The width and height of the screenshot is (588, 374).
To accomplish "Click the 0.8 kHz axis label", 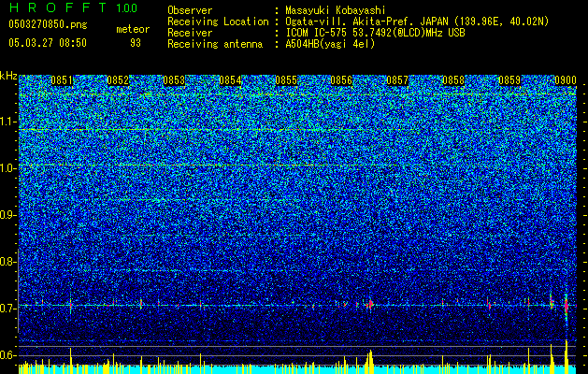I will 7,262.
